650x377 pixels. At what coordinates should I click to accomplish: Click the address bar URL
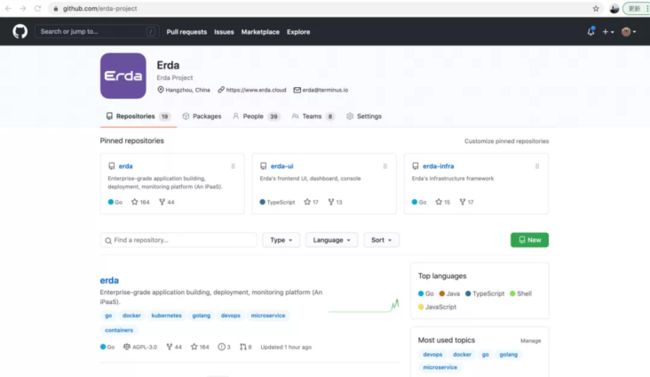[99, 8]
